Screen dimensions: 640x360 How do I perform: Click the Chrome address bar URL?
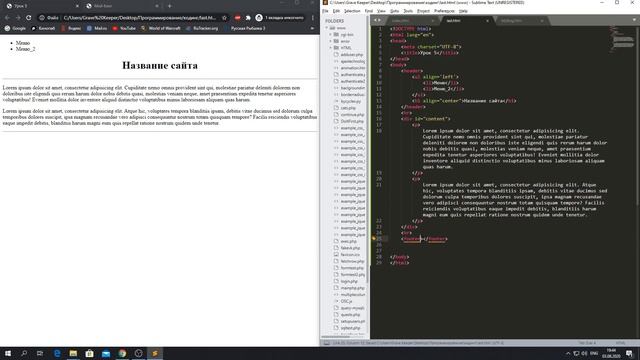pos(140,18)
